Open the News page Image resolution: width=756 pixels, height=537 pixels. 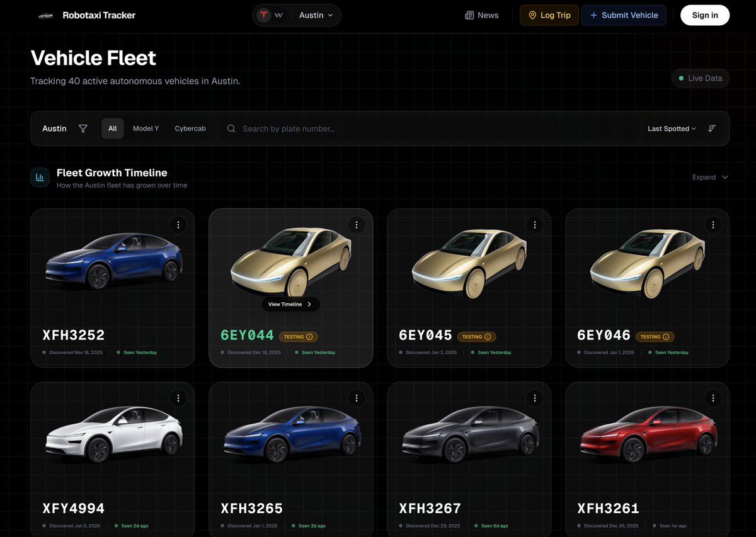[x=481, y=15]
